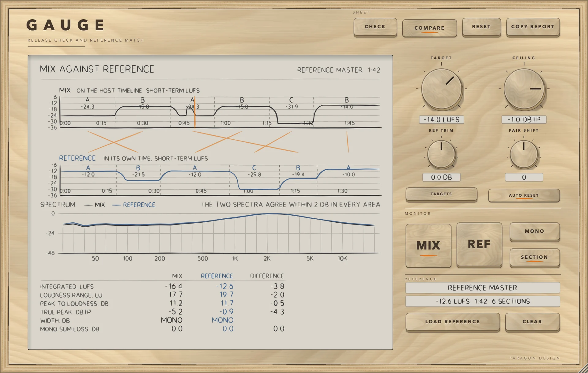This screenshot has width=588, height=373.
Task: Click the Reference Master name field
Action: click(x=483, y=288)
